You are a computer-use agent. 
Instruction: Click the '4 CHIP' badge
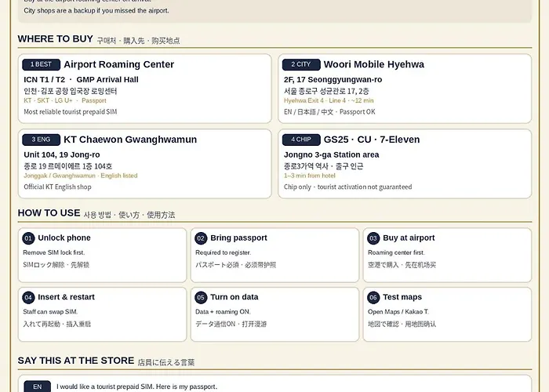click(x=301, y=140)
